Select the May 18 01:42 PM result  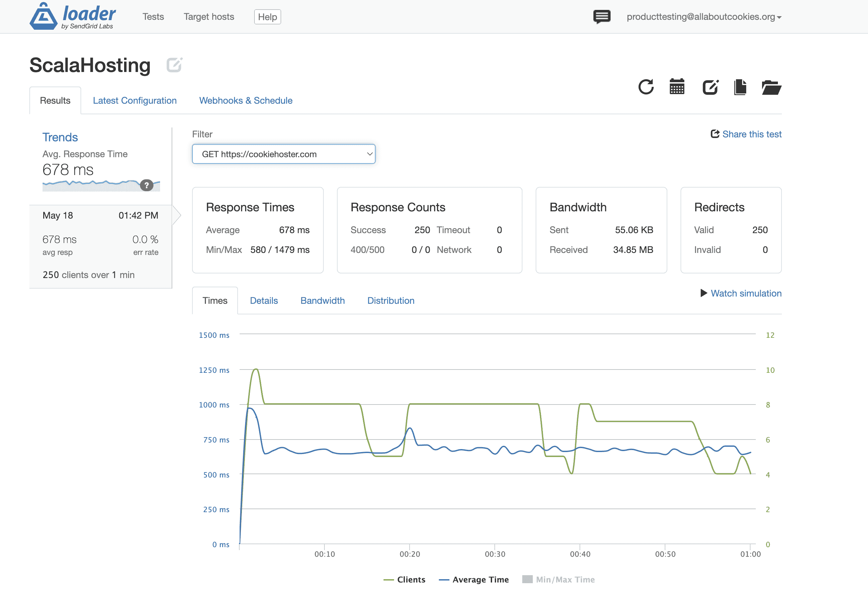pyautogui.click(x=101, y=247)
